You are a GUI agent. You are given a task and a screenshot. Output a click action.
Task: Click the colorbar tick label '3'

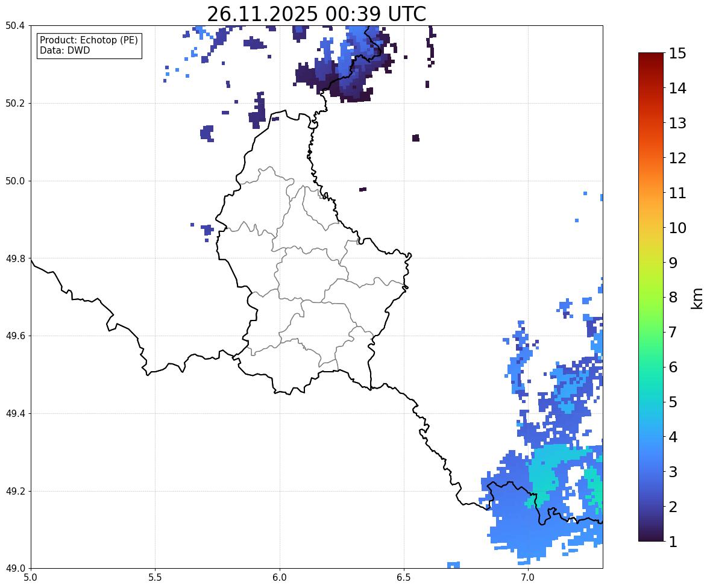tap(673, 472)
